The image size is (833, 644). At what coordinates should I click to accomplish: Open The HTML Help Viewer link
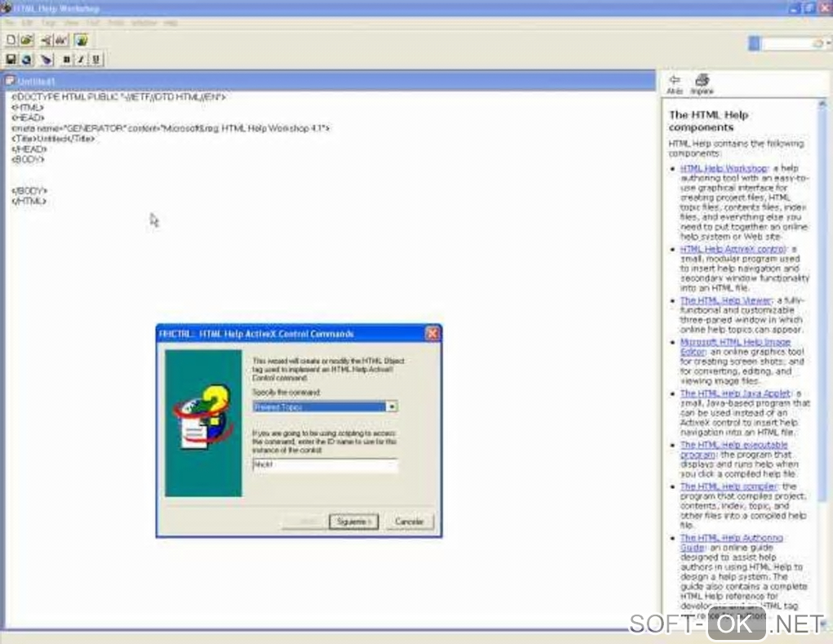pos(725,300)
